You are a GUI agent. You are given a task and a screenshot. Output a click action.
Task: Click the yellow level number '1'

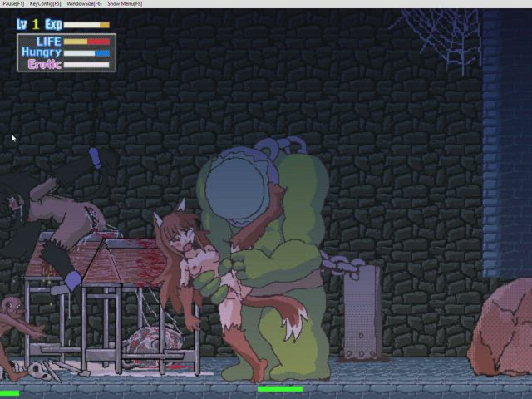[x=36, y=24]
